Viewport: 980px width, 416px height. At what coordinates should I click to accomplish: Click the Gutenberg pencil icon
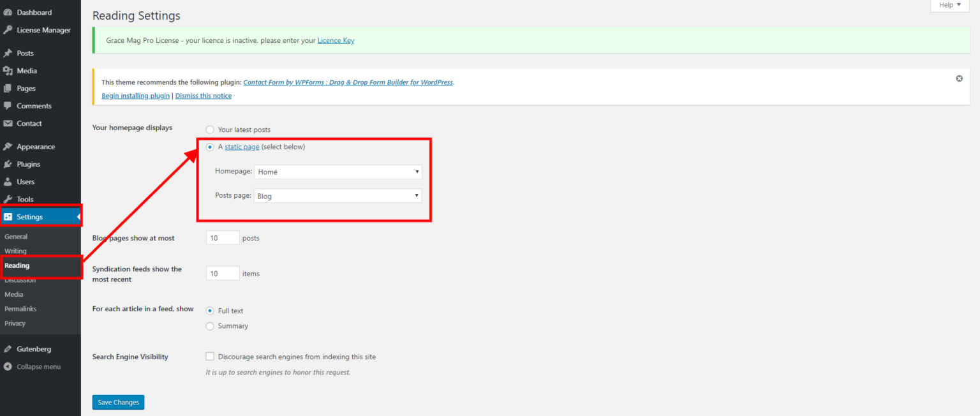click(8, 349)
